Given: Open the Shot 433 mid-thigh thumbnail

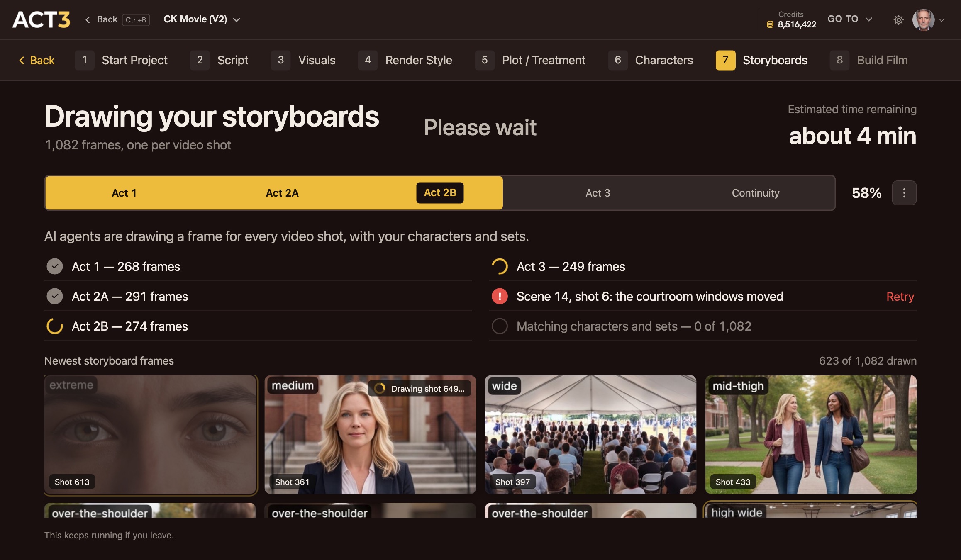Looking at the screenshot, I should point(811,435).
